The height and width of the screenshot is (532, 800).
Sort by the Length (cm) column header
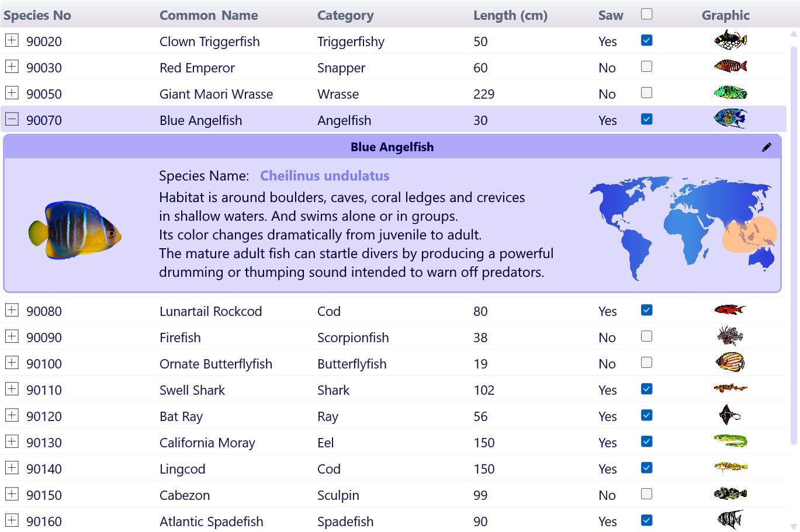(510, 15)
